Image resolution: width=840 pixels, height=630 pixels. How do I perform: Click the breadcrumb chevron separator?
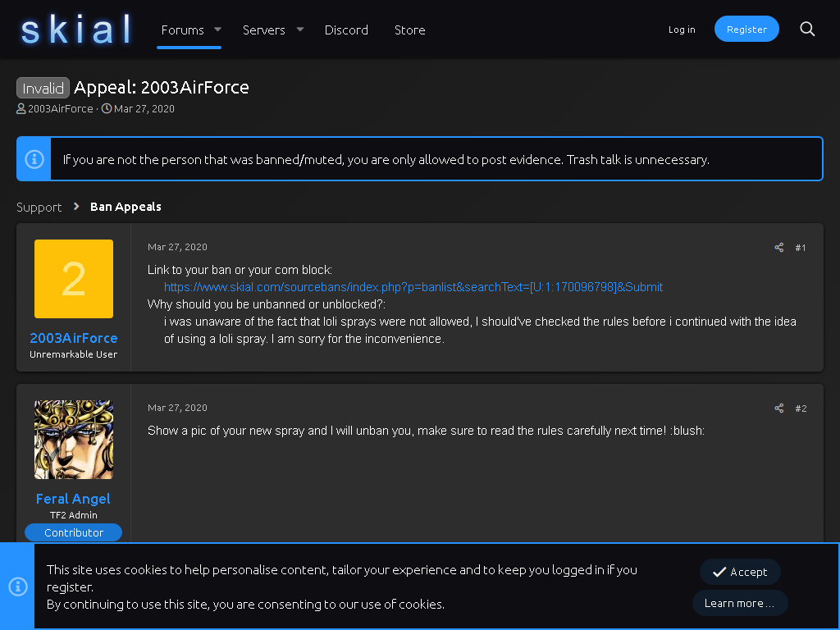click(76, 206)
